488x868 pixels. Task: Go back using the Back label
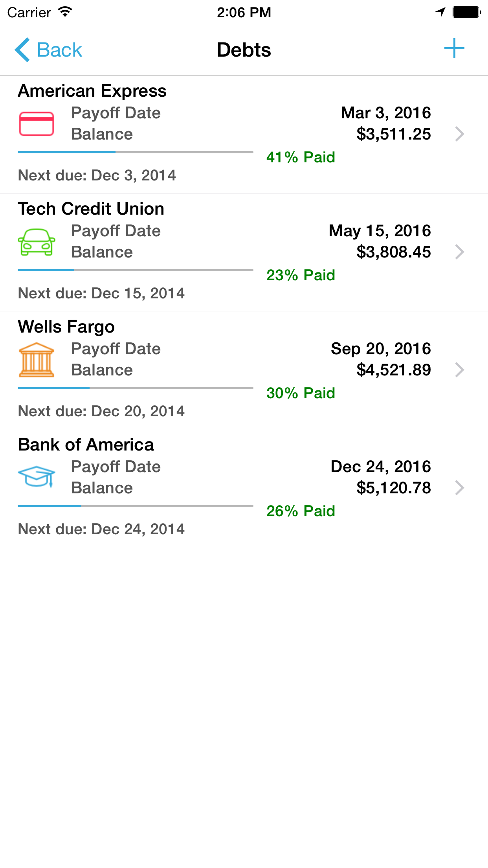coord(59,50)
